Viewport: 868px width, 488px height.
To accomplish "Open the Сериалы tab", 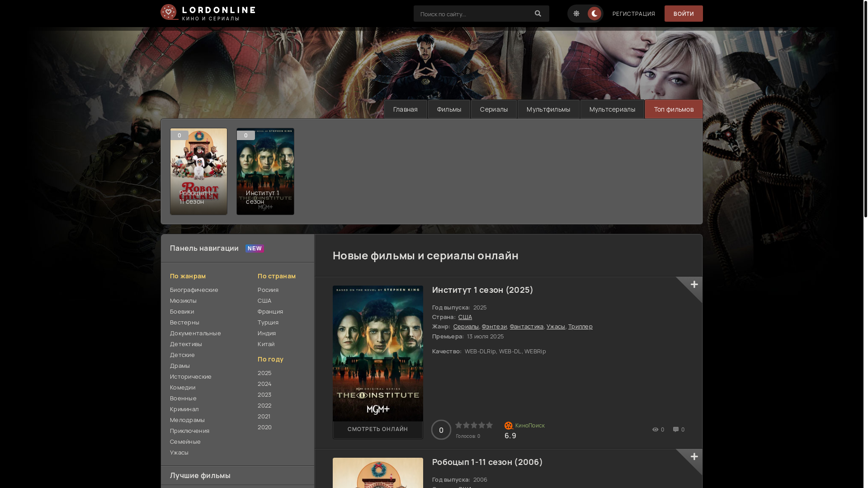I will [x=494, y=109].
